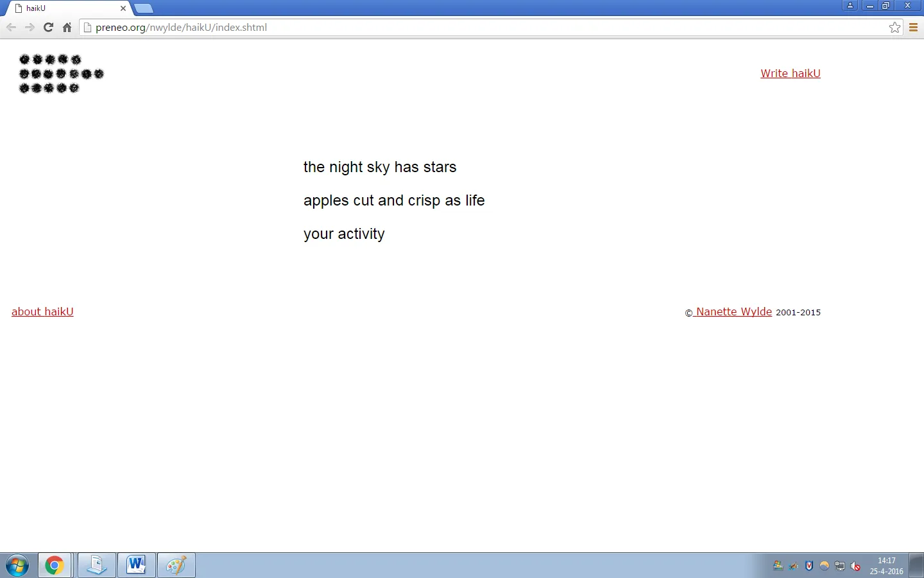Follow the about haikU link
The width and height of the screenshot is (924, 578).
tap(42, 311)
